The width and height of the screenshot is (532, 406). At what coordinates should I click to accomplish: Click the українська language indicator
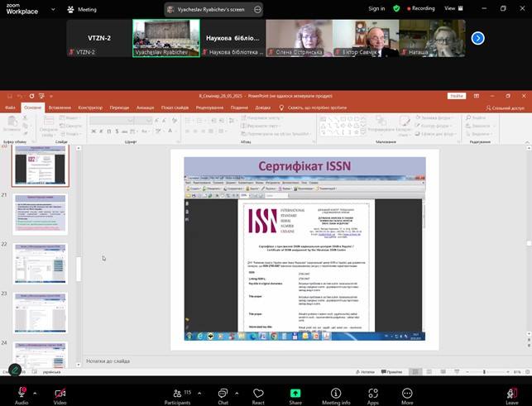coord(51,372)
